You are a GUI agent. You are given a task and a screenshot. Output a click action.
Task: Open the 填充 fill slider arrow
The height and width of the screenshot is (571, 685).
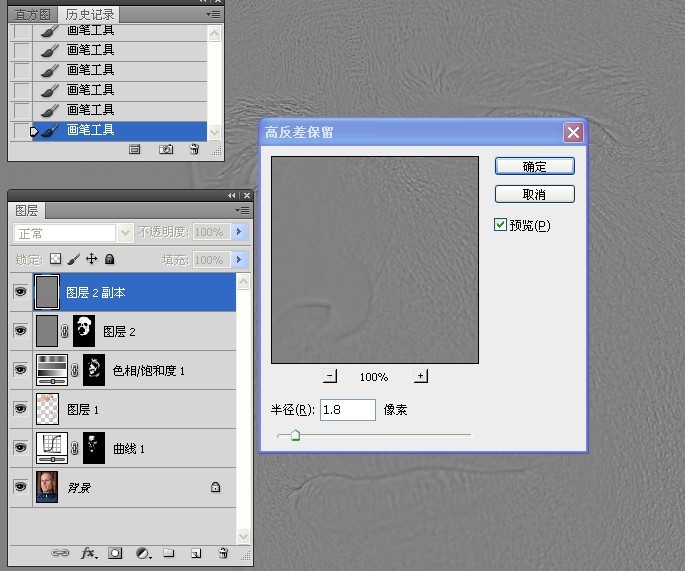239,260
